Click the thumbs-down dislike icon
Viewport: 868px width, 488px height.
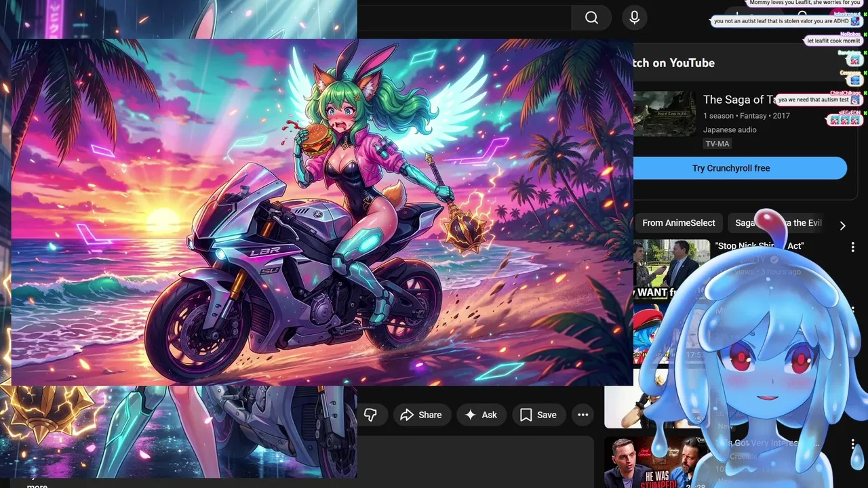tap(370, 415)
